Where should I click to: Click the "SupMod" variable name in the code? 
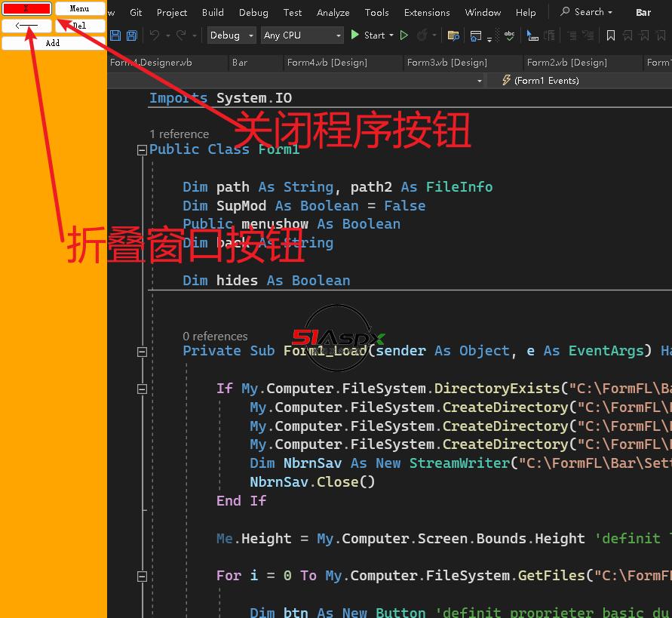coord(241,206)
